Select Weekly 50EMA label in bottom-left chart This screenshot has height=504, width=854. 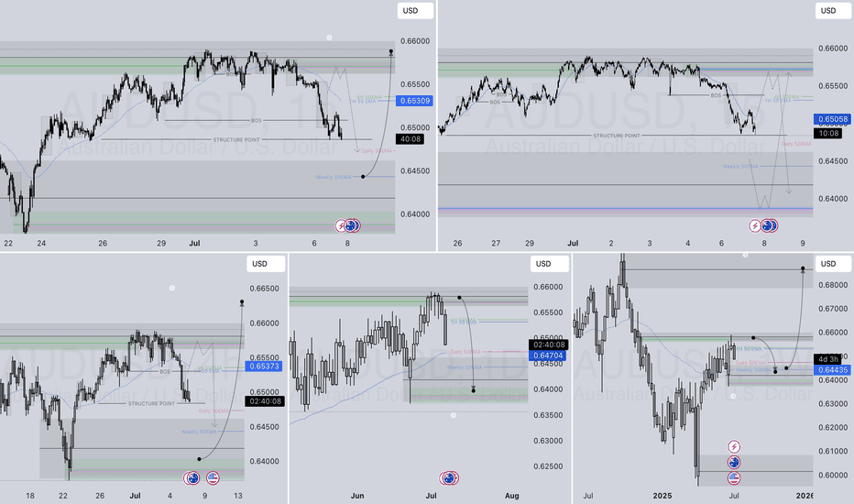(x=199, y=432)
